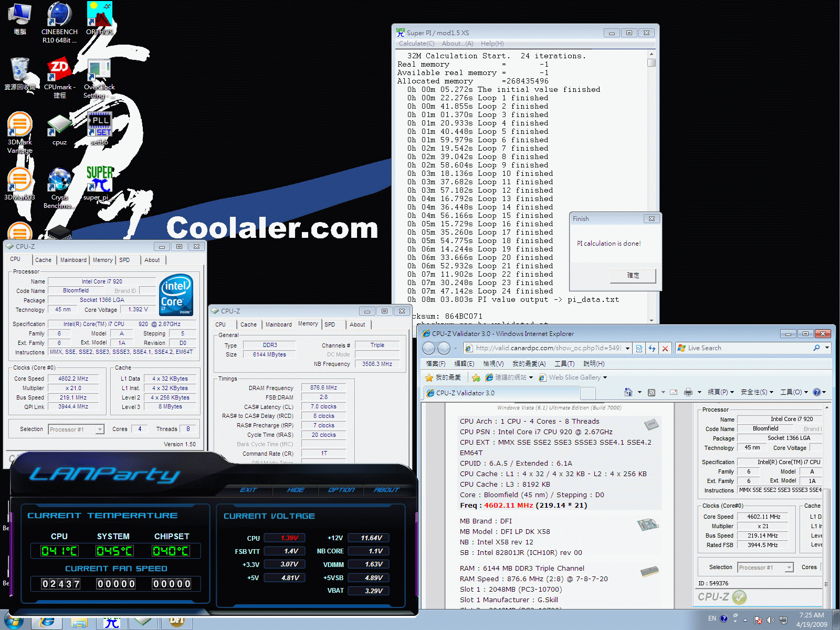This screenshot has height=630, width=840.
Task: Click the IE Home icon
Action: click(x=628, y=392)
